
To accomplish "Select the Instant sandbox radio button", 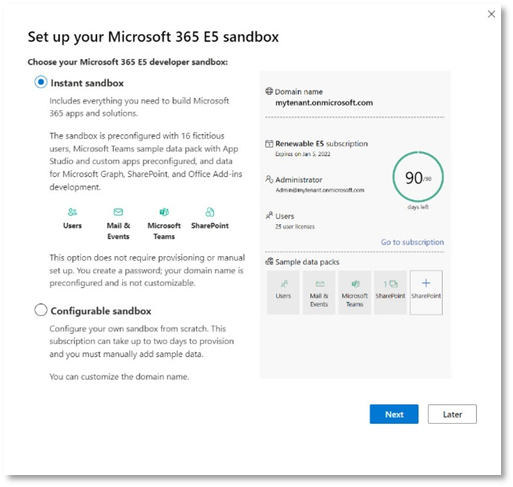I will [41, 82].
